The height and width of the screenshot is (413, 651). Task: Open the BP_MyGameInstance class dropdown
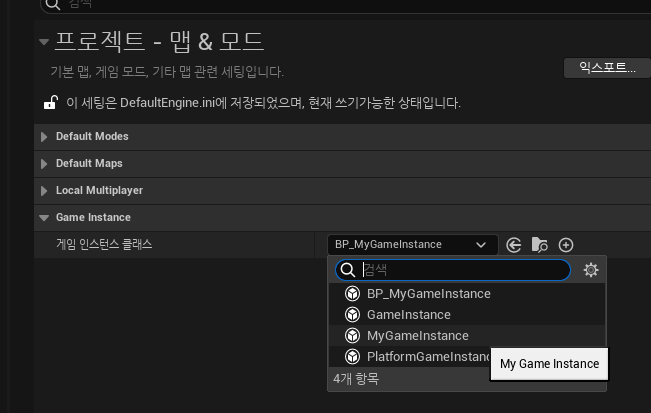click(413, 244)
